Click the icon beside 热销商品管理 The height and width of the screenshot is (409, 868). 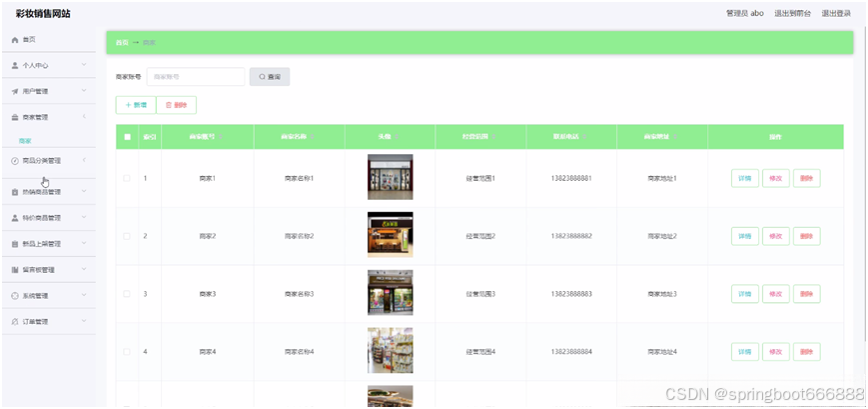(x=15, y=192)
